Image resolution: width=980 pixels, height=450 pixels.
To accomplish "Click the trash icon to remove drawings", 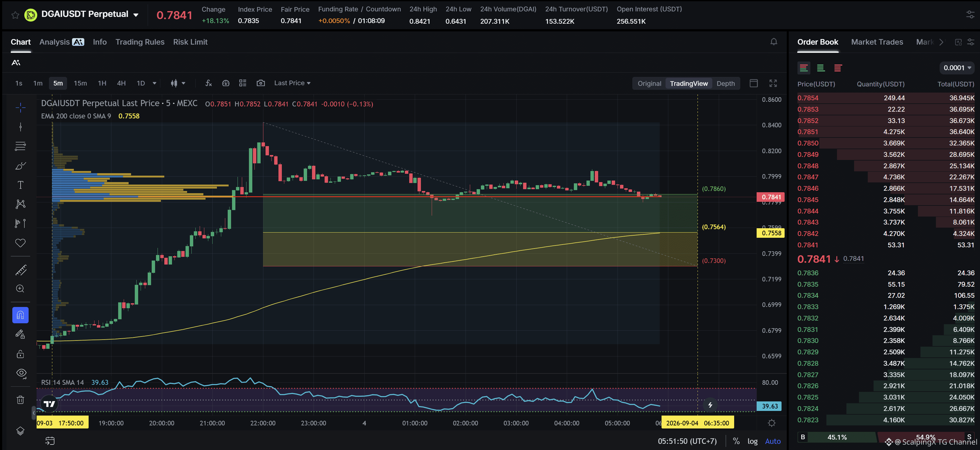I will pyautogui.click(x=21, y=400).
